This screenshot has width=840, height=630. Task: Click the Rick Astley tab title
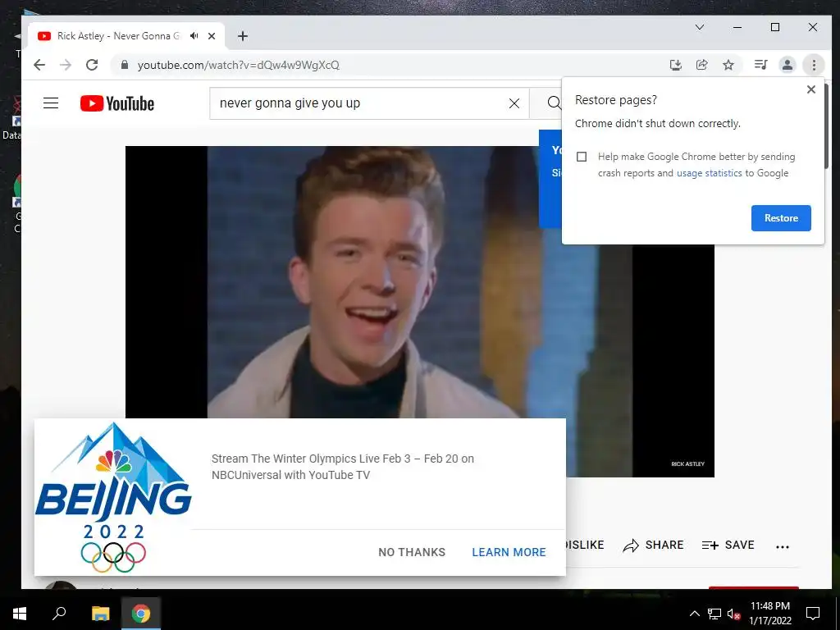click(x=118, y=36)
